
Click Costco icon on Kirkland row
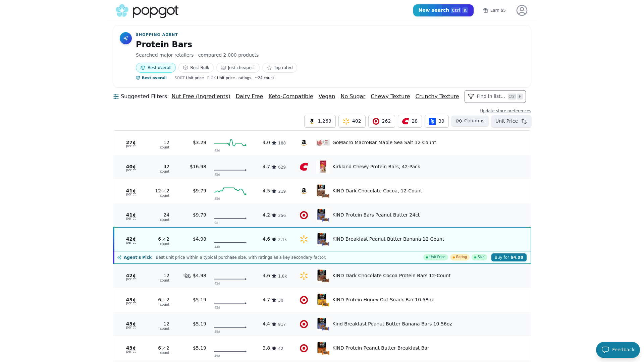tap(304, 167)
